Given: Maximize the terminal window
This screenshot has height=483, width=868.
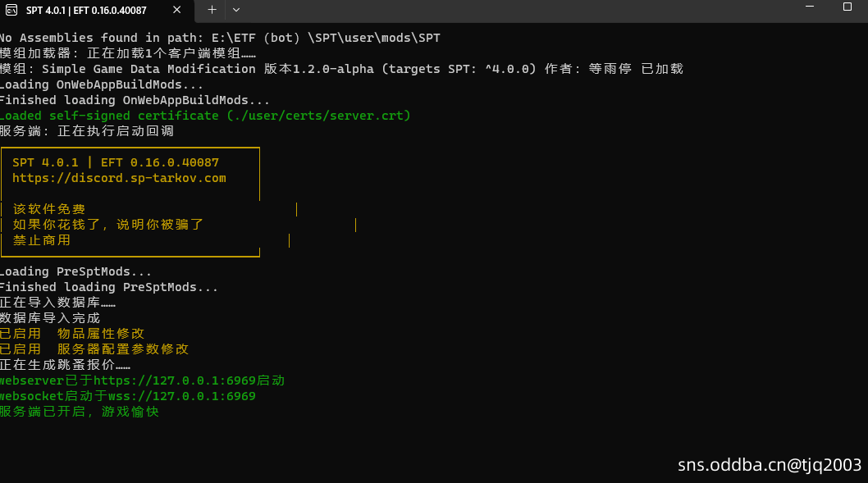Looking at the screenshot, I should (847, 7).
